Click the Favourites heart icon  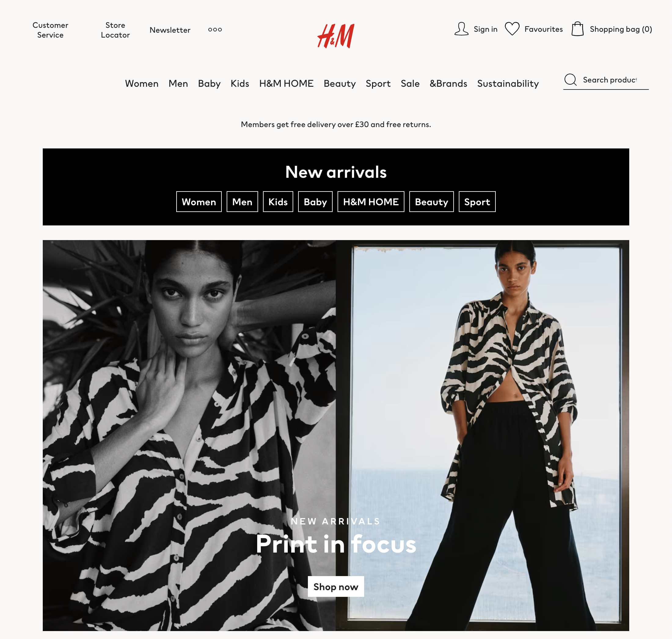pyautogui.click(x=512, y=29)
